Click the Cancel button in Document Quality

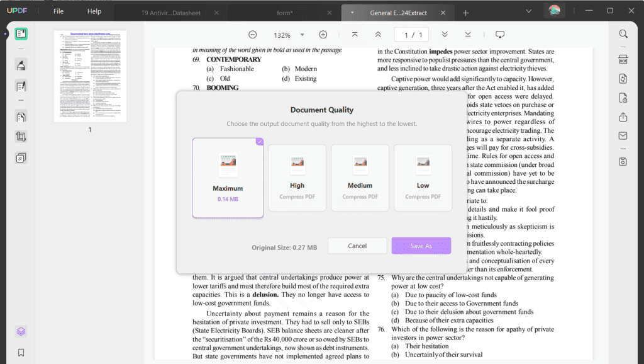(357, 246)
